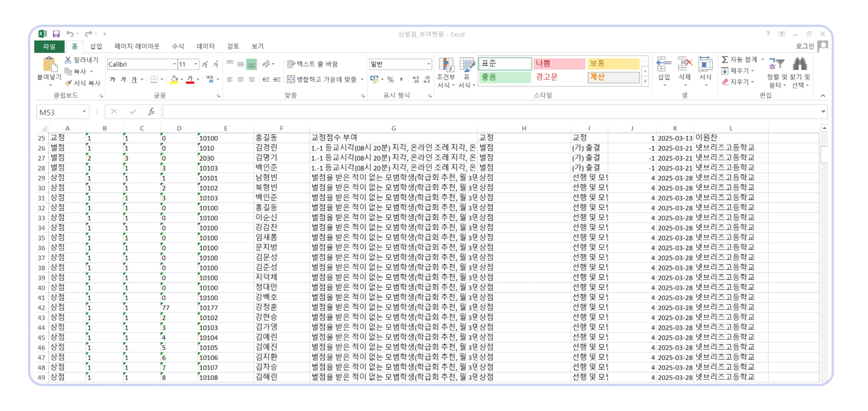Toggle Wrap Text (텍스트 줄 바꿈)
Screen dimensions: 868x411
(312, 64)
